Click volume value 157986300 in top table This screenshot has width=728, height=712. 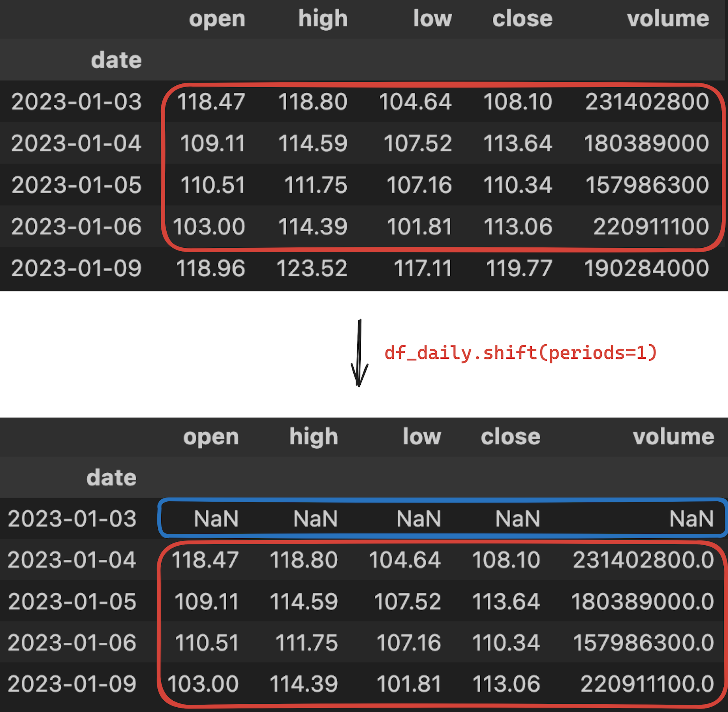(x=647, y=185)
